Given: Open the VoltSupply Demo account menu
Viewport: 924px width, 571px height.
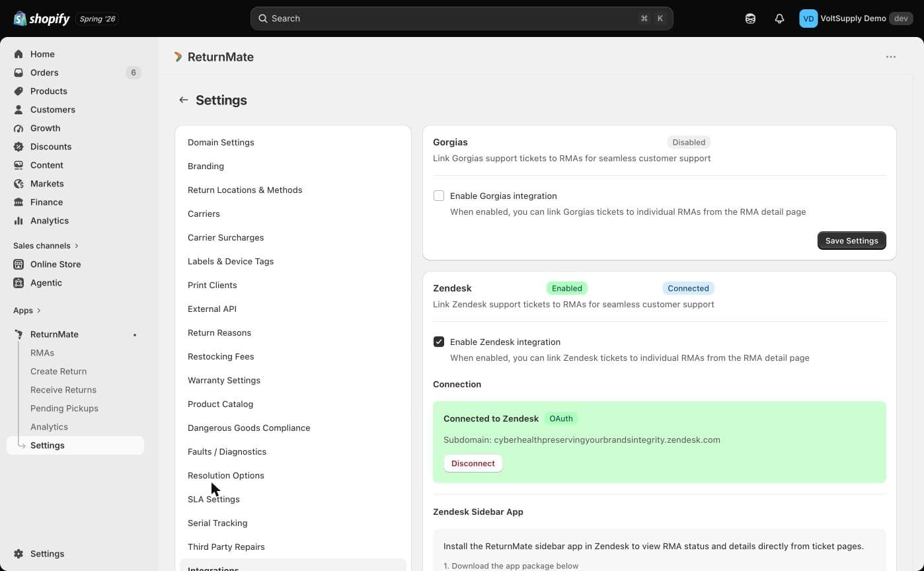Looking at the screenshot, I should 857,19.
